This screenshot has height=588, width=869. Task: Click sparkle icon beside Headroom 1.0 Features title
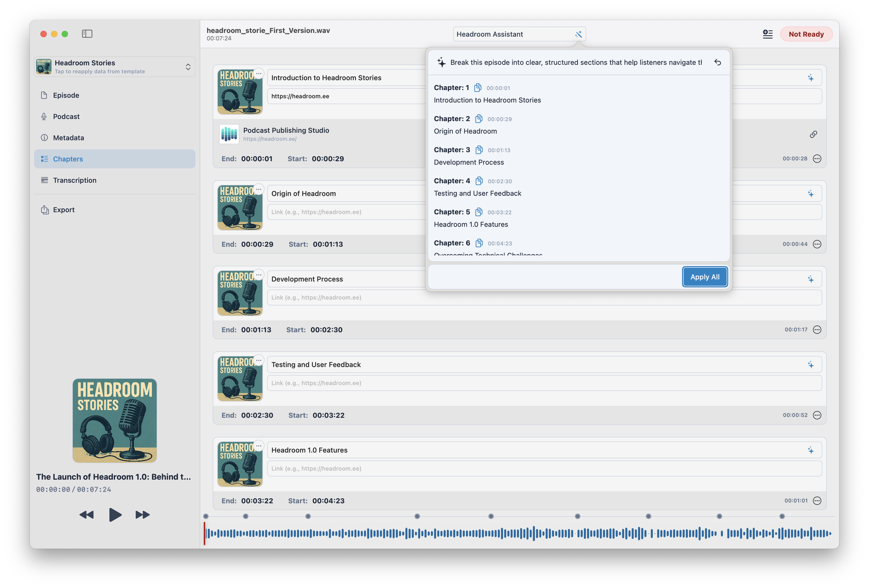pos(811,450)
